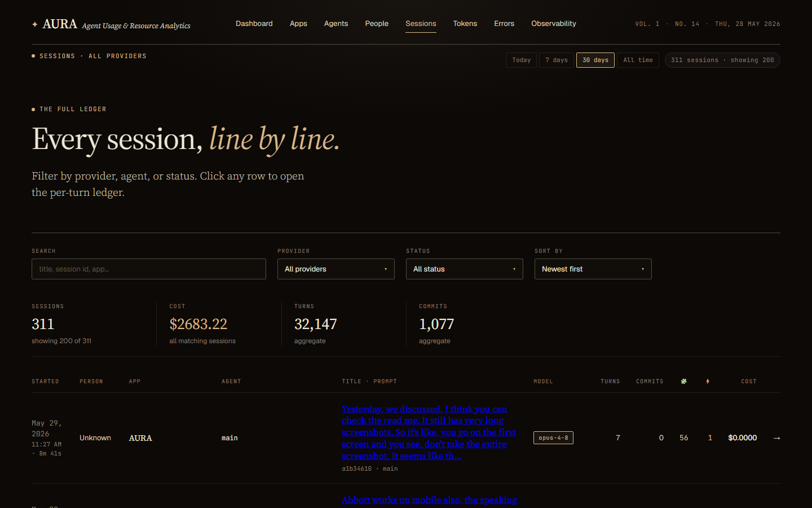Screen dimensions: 812x508
Task: Click the MODEL column header
Action: click(543, 382)
